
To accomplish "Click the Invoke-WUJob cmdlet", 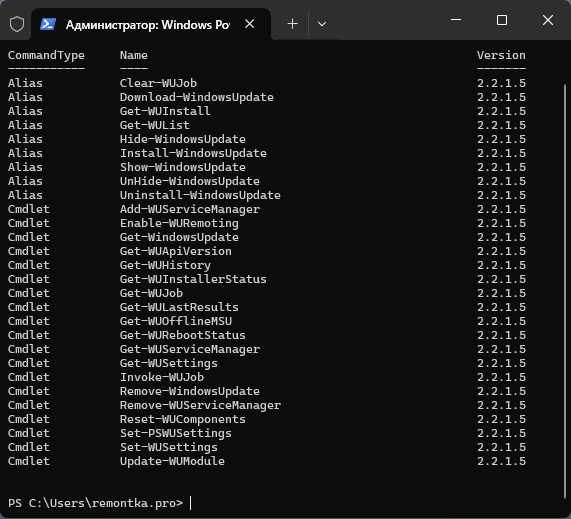I will click(162, 377).
